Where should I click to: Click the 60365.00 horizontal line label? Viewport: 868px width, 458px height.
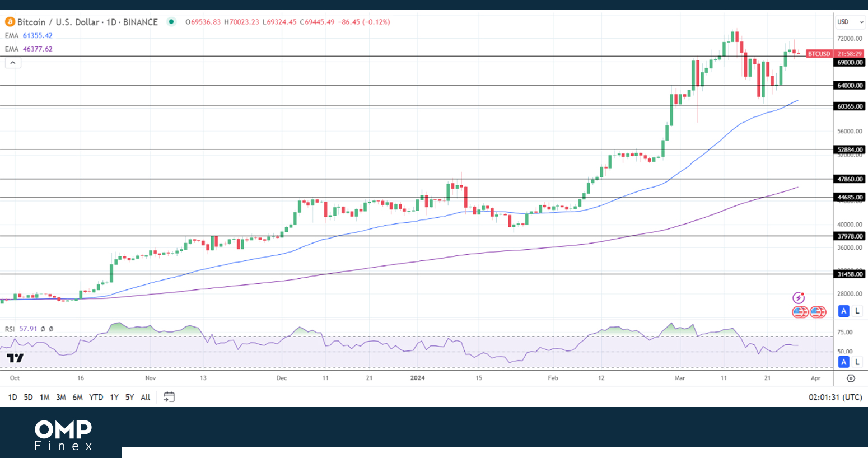[850, 106]
